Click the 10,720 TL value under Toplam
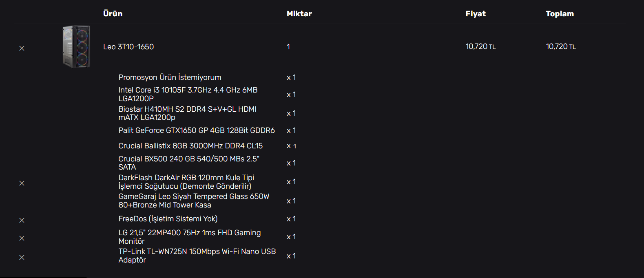The width and height of the screenshot is (644, 278). coord(561,46)
